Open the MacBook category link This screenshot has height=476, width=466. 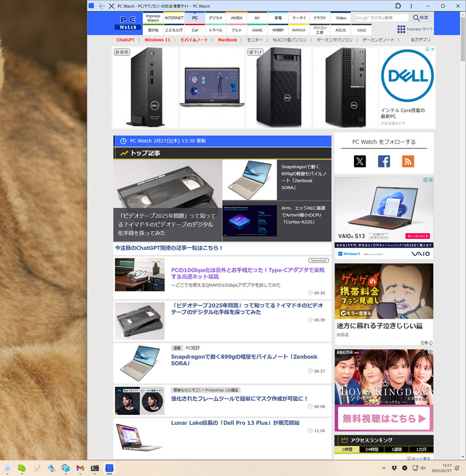(x=227, y=40)
